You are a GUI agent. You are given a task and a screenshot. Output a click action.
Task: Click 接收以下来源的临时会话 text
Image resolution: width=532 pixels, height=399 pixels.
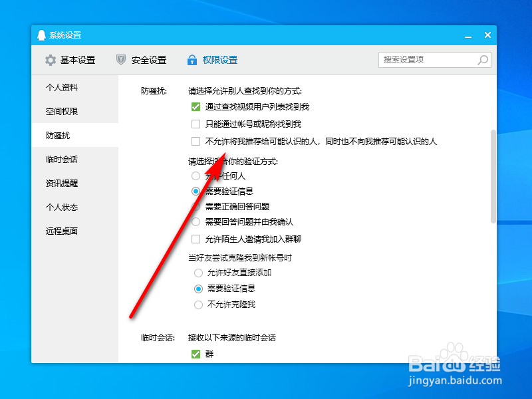pos(232,338)
